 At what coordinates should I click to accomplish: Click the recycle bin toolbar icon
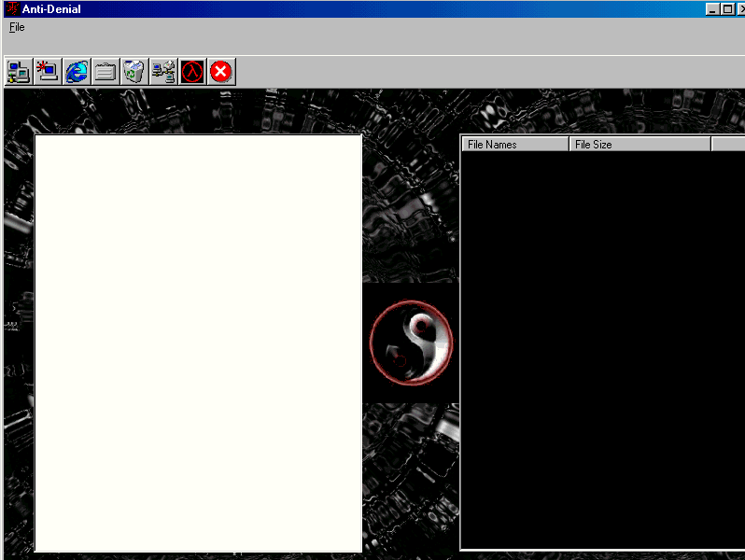click(x=134, y=72)
